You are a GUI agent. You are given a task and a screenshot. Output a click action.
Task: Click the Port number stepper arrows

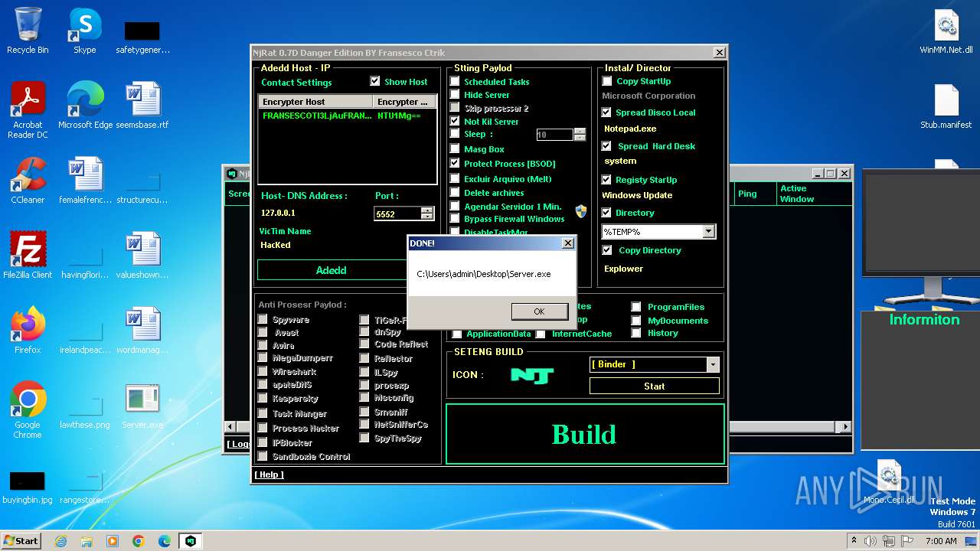click(427, 214)
